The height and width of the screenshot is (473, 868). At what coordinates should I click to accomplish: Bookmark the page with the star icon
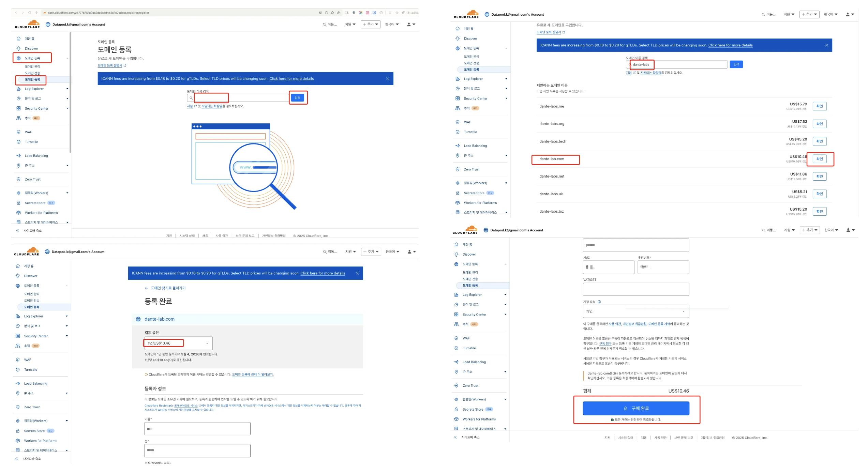pyautogui.click(x=332, y=13)
